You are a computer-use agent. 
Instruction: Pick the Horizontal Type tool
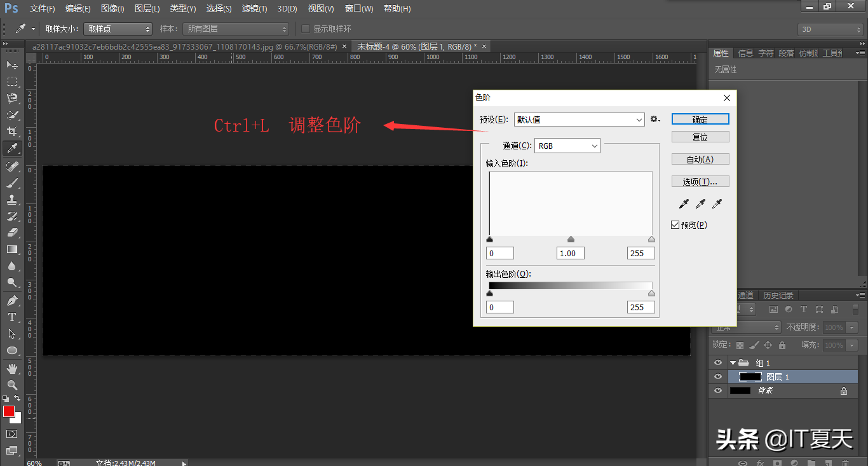point(12,317)
